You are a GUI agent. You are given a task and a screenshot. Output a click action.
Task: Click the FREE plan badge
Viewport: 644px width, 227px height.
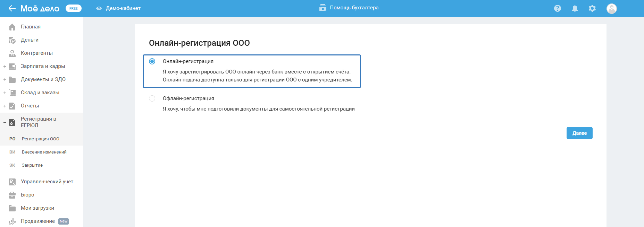(x=74, y=8)
